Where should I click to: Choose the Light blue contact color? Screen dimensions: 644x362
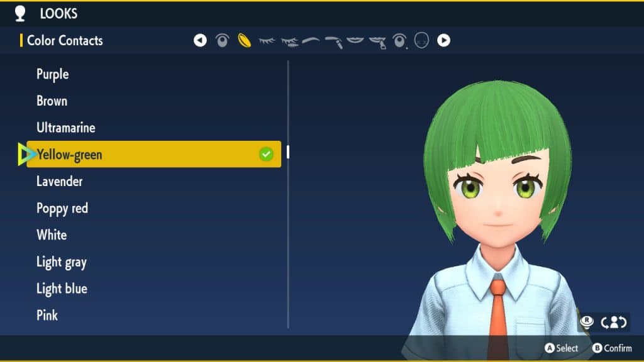point(62,288)
